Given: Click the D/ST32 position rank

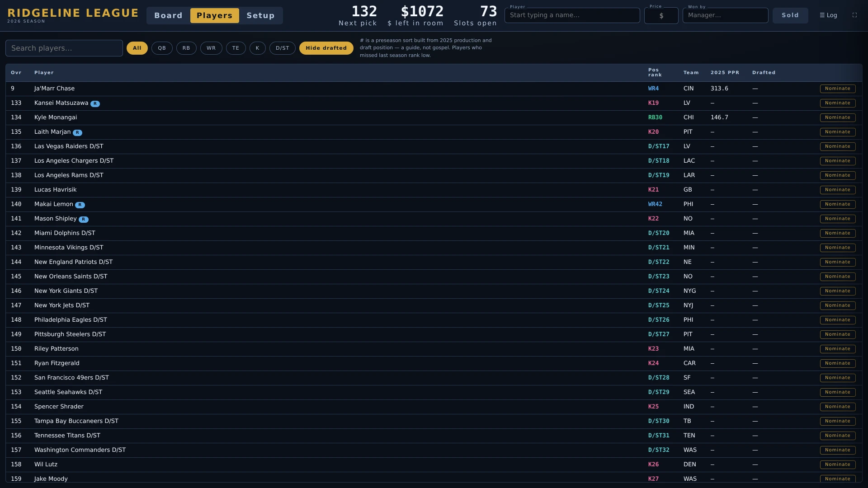Looking at the screenshot, I should pos(659,450).
